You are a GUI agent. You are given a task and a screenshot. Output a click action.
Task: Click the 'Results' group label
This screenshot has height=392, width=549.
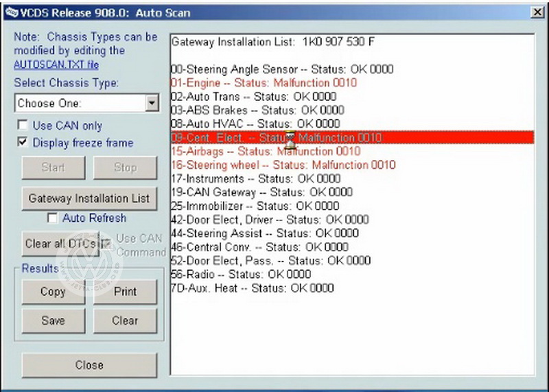tap(40, 268)
